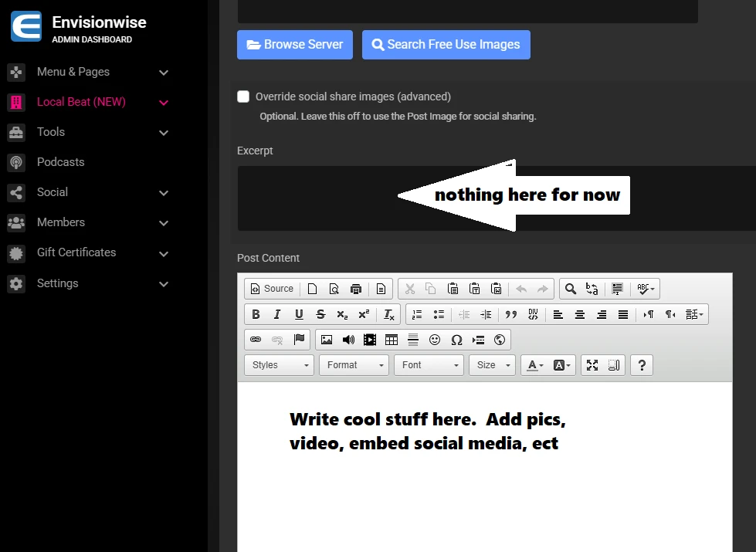Open the Styles dropdown
The width and height of the screenshot is (756, 552).
279,365
